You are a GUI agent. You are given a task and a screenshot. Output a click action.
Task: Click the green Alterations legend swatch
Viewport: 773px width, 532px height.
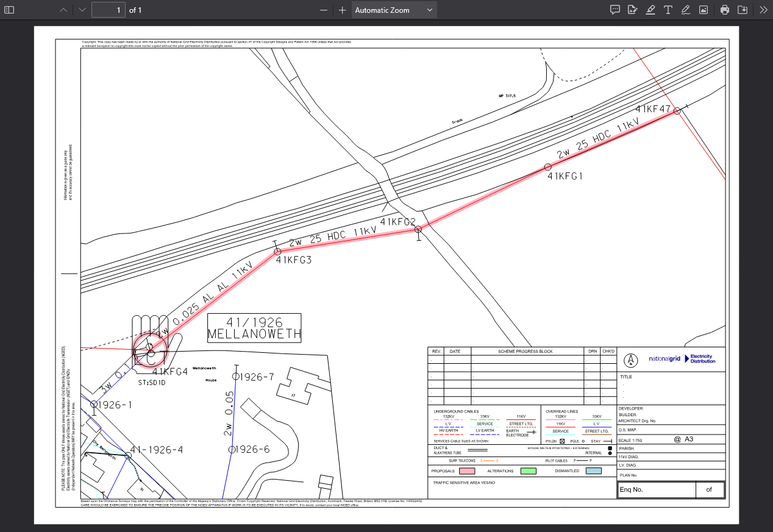pyautogui.click(x=529, y=471)
